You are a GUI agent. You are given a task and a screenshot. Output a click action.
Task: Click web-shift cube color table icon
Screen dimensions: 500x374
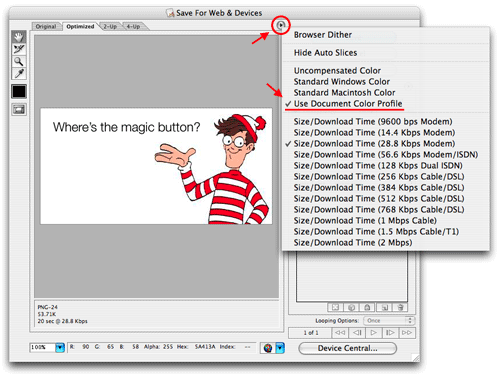pyautogui.click(x=352, y=307)
